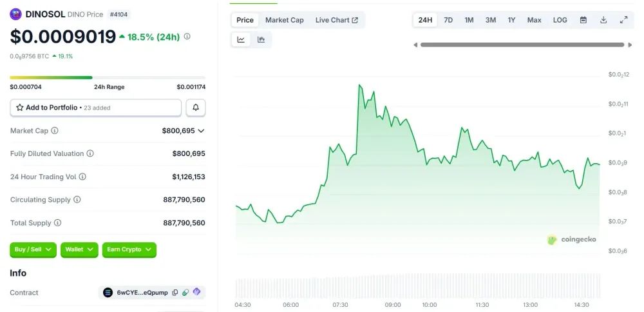Add DINOSOL to Portfolio
The image size is (644, 312).
tap(95, 108)
